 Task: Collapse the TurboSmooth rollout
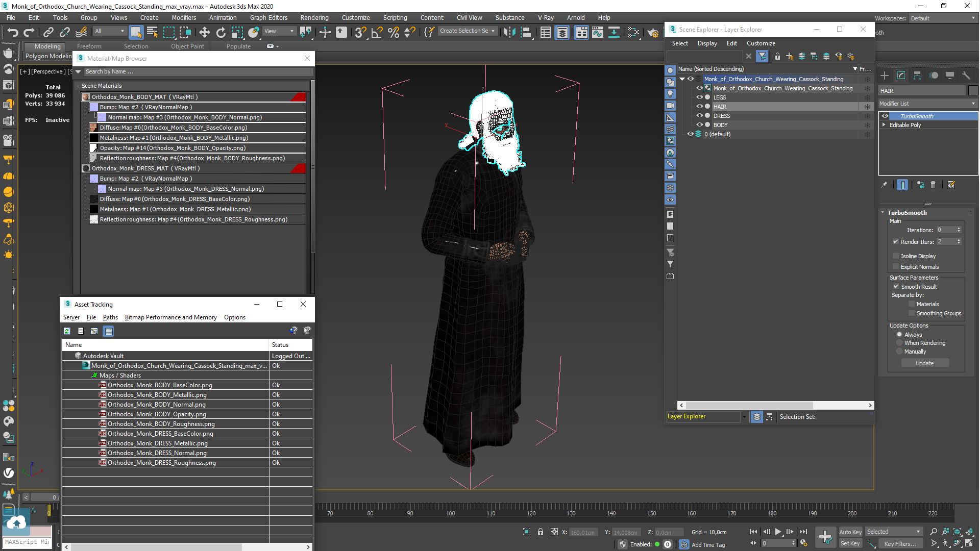click(x=883, y=213)
